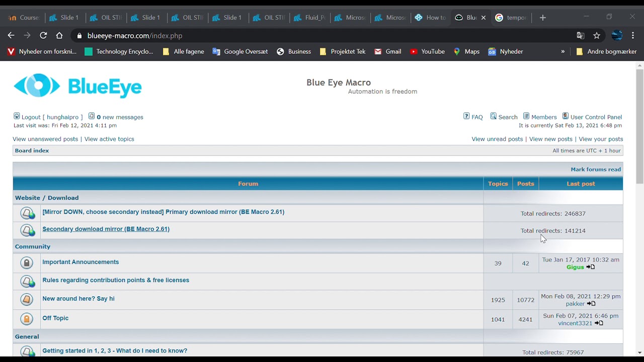Click the Search magnifier icon

[x=494, y=116]
